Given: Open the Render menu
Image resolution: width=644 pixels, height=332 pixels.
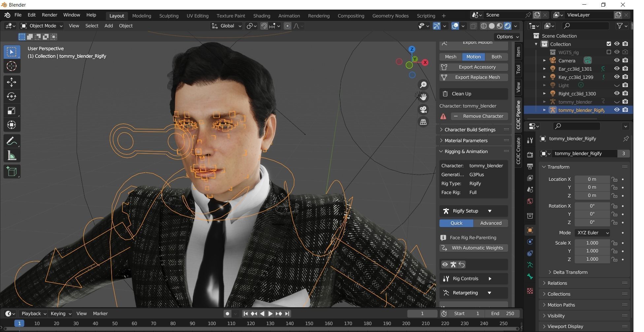Looking at the screenshot, I should click(49, 15).
